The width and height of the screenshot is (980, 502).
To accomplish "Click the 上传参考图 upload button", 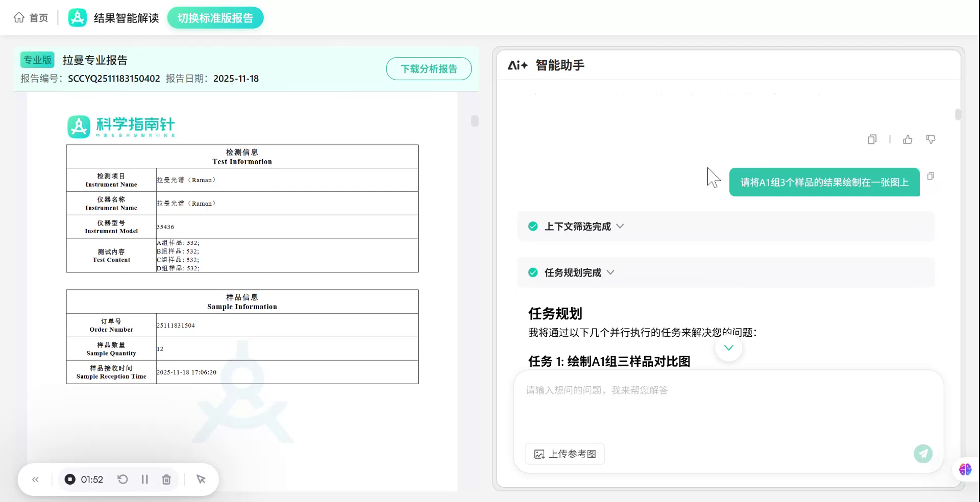I will tap(564, 454).
